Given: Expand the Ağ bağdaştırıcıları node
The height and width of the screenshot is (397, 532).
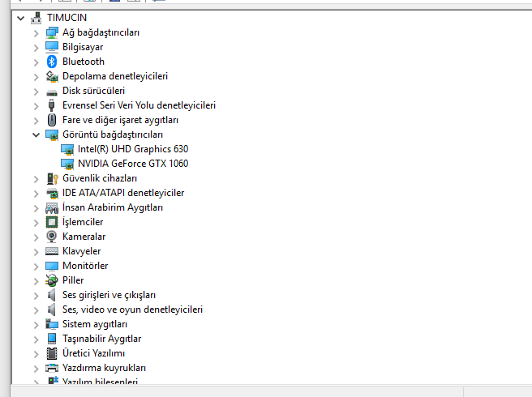Looking at the screenshot, I should pos(36,33).
